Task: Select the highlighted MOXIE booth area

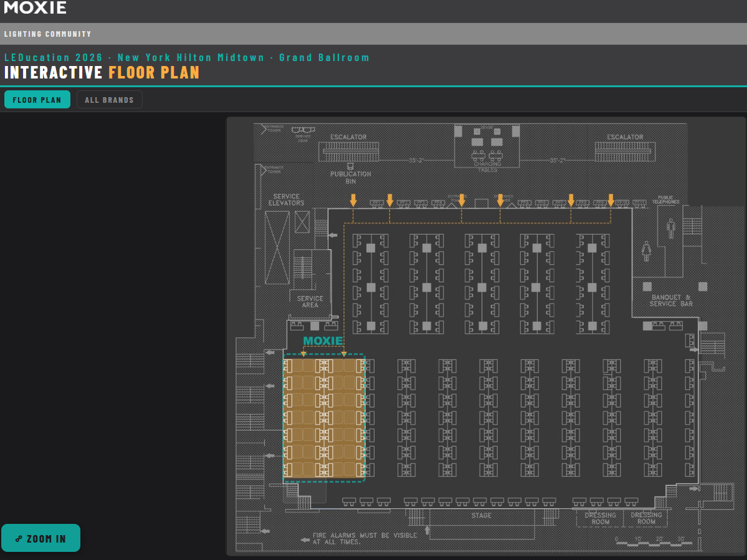Action: [324, 417]
